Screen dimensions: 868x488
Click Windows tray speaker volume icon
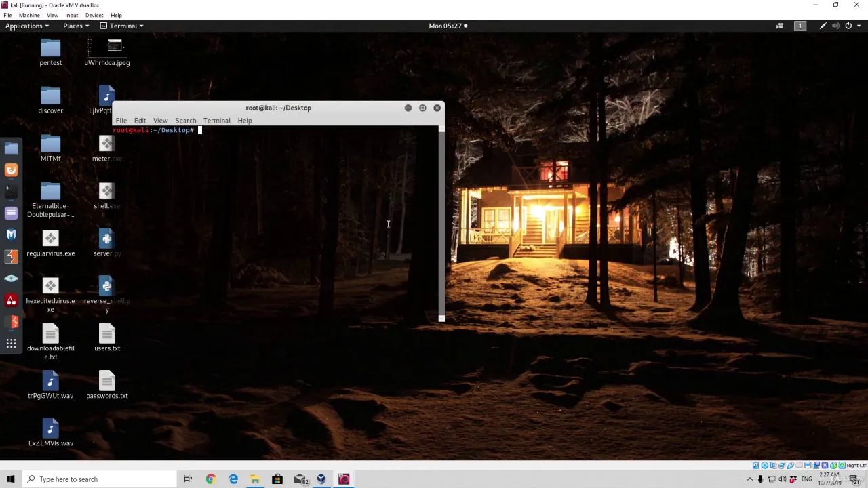783,479
